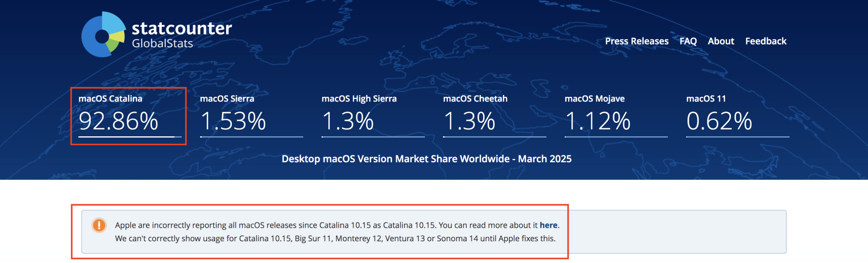Click the statcounter pie chart logo icon
The width and height of the screenshot is (868, 263).
tap(104, 35)
